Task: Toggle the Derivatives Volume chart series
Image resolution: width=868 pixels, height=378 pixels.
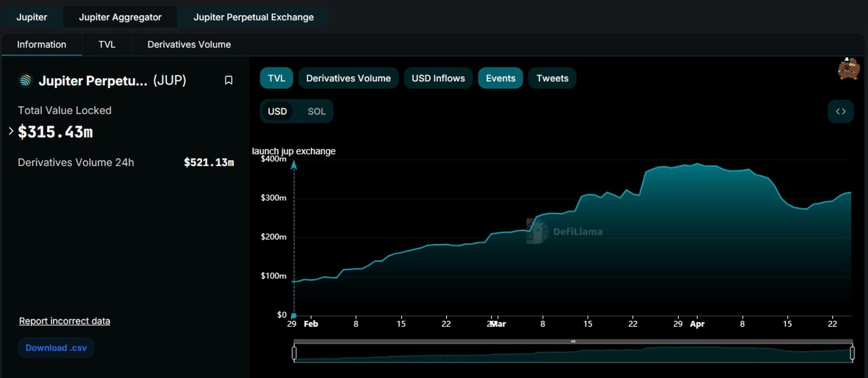Action: pyautogui.click(x=348, y=78)
